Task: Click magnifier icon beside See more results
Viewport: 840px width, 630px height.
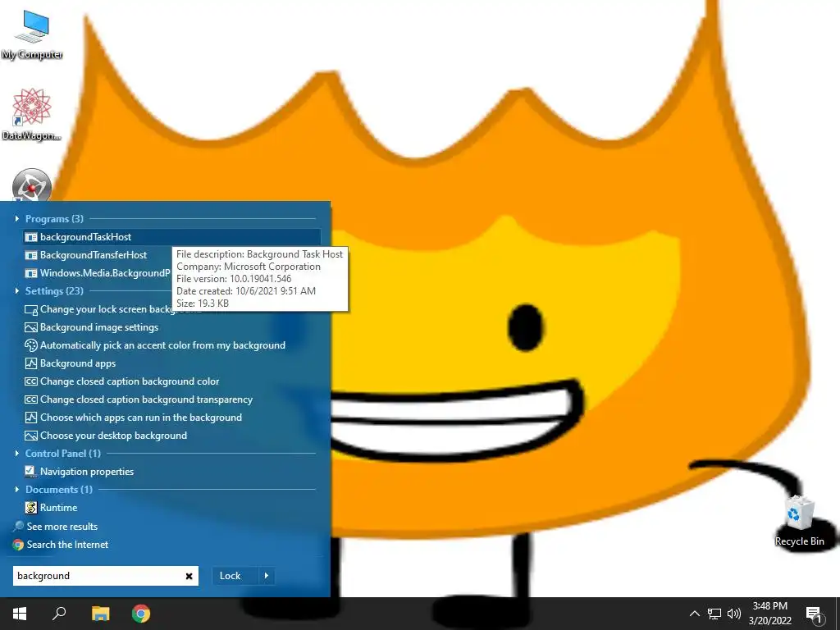Action: pyautogui.click(x=18, y=526)
